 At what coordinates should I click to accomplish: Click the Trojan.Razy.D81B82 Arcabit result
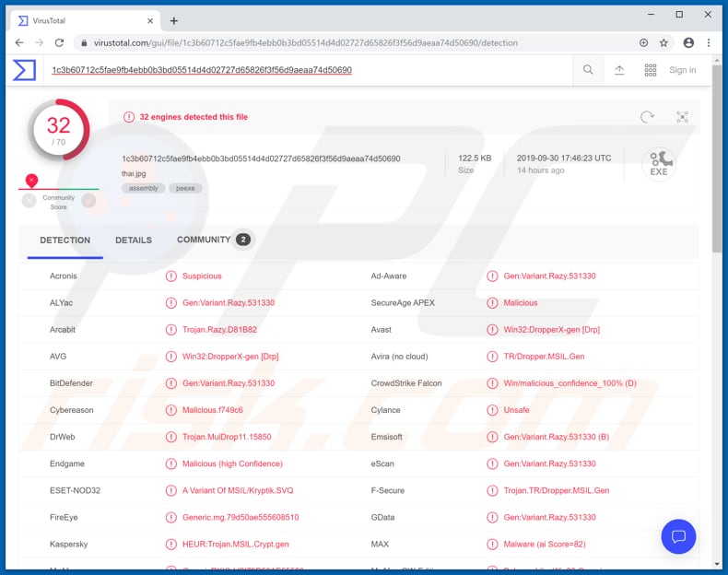pyautogui.click(x=219, y=330)
